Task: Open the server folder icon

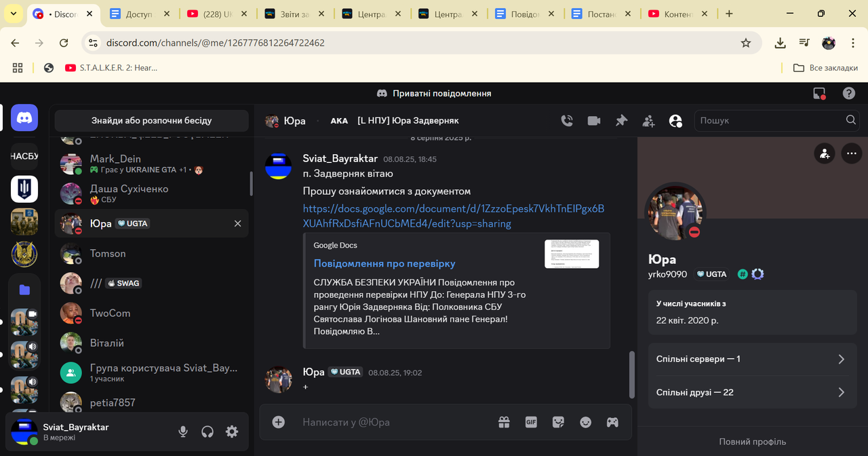Action: 24,290
